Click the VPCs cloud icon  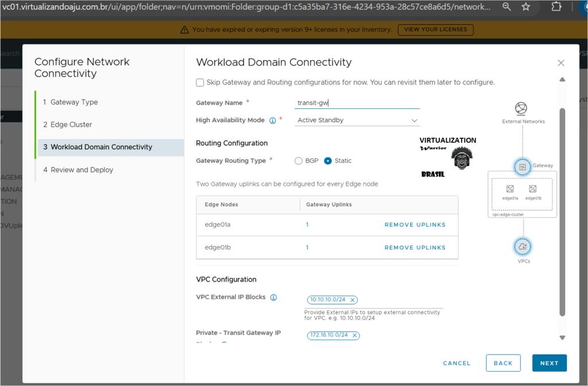point(523,247)
